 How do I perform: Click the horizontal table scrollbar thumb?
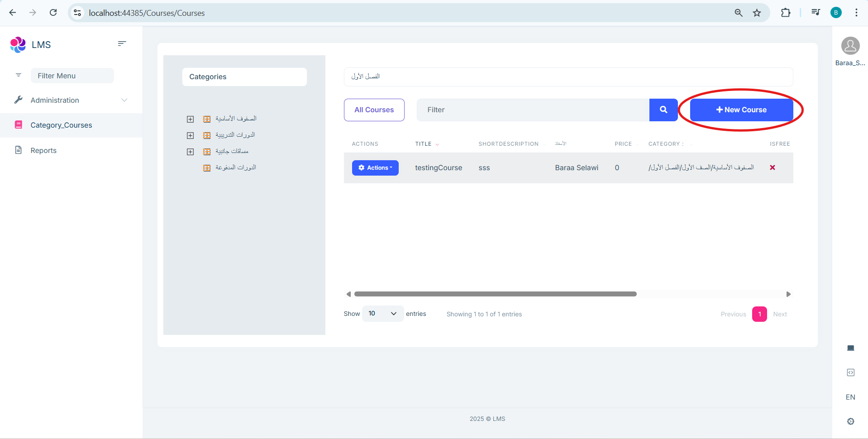click(x=495, y=294)
